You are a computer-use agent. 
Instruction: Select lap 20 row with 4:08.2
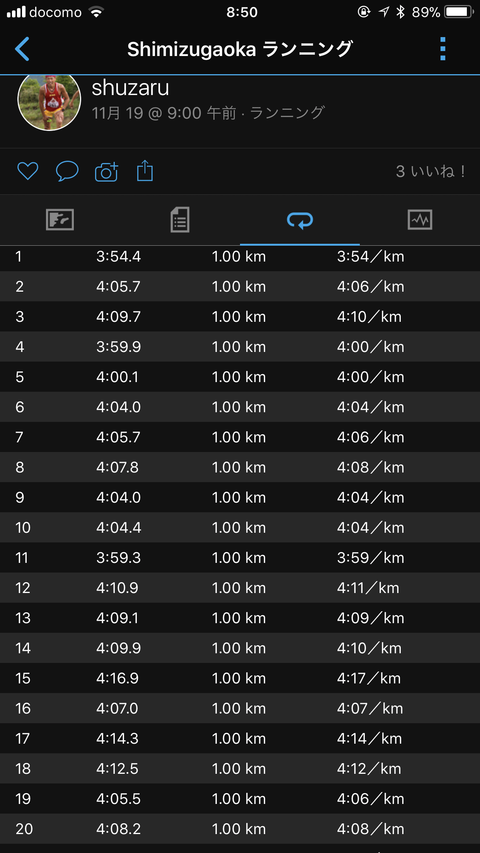(x=240, y=829)
